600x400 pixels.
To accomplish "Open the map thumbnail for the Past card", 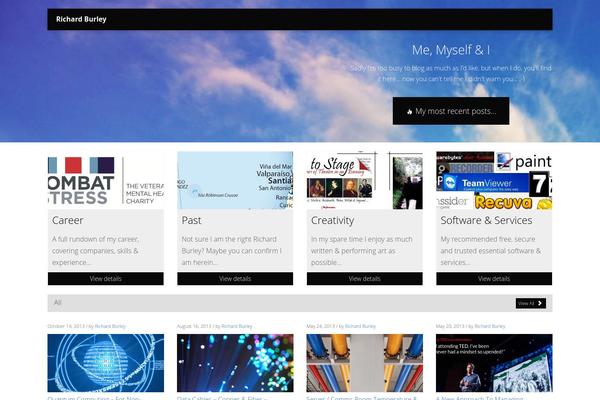I will (x=235, y=180).
